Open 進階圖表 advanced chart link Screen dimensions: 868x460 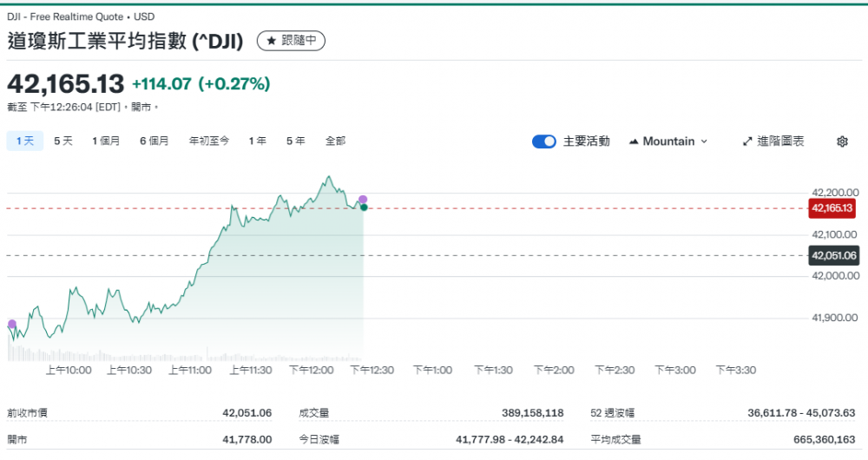pos(773,141)
